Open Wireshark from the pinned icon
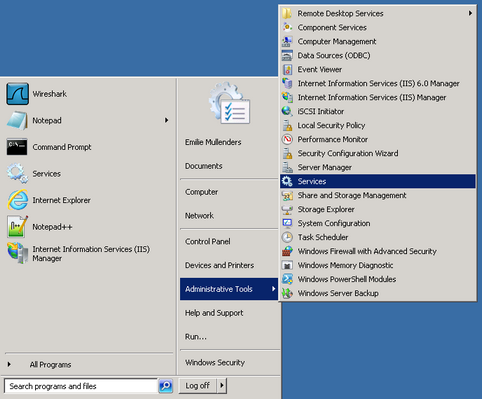482x399 pixels. pos(17,94)
